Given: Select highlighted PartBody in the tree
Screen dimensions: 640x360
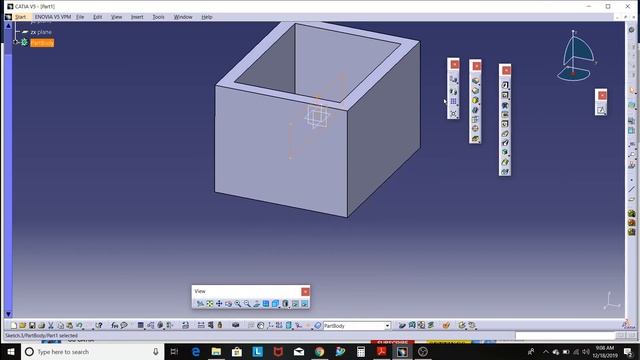Looking at the screenshot, I should pos(42,43).
